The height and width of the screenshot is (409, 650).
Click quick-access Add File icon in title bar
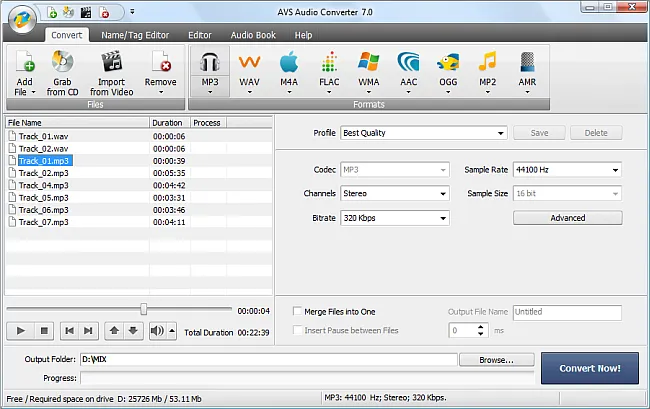click(x=52, y=13)
